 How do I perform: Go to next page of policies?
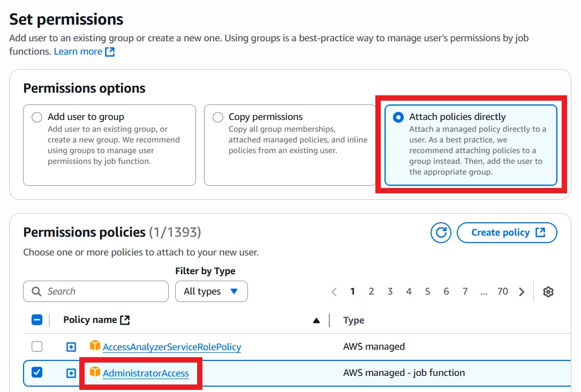click(x=522, y=292)
